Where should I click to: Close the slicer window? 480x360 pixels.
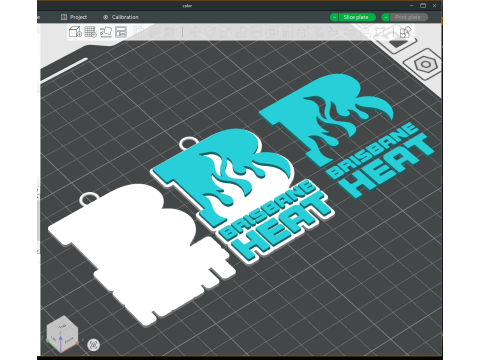pos(434,6)
